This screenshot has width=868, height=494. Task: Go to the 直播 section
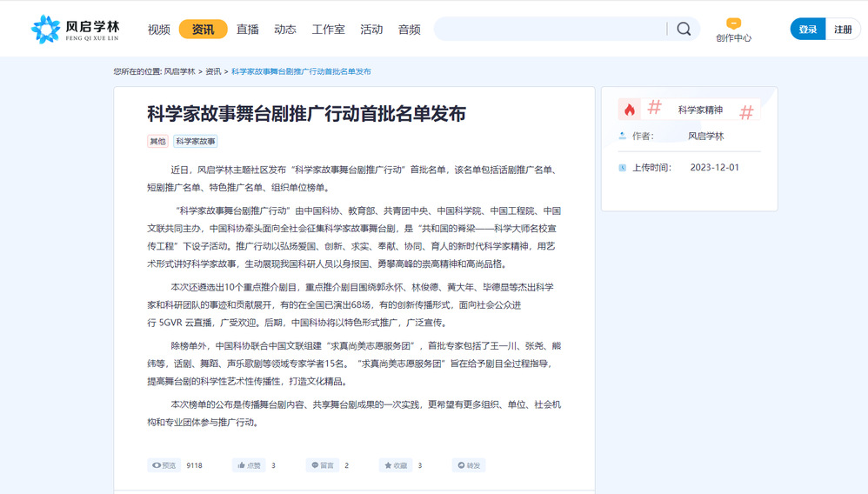click(x=248, y=30)
